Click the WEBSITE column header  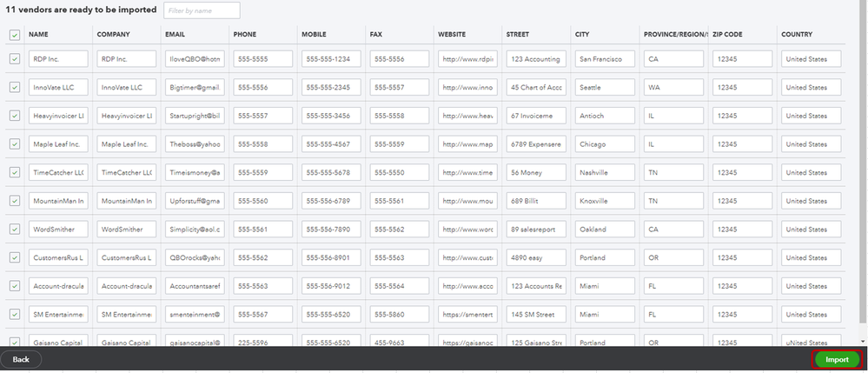click(x=452, y=35)
